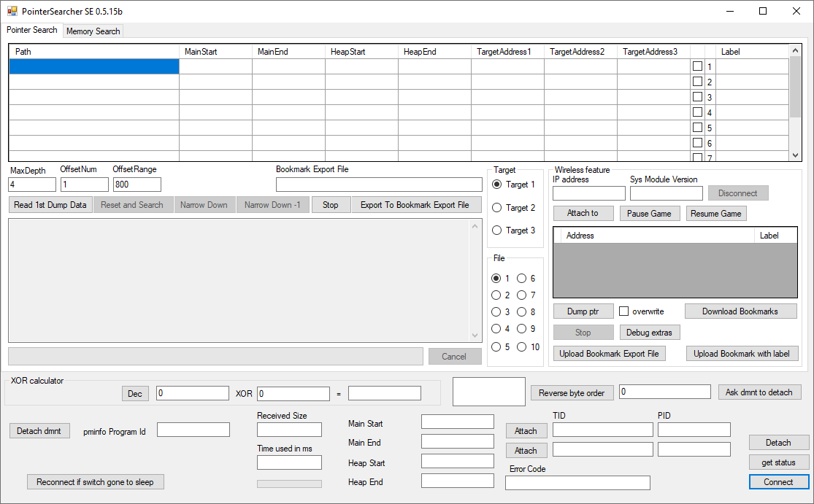Check the box on grid row 1

698,66
